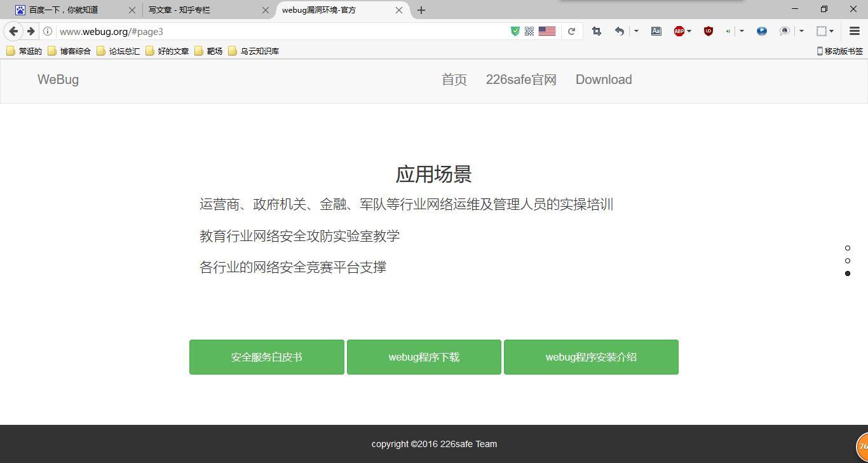The image size is (868, 463).
Task: Click the webug程序下载 green button
Action: (x=423, y=357)
